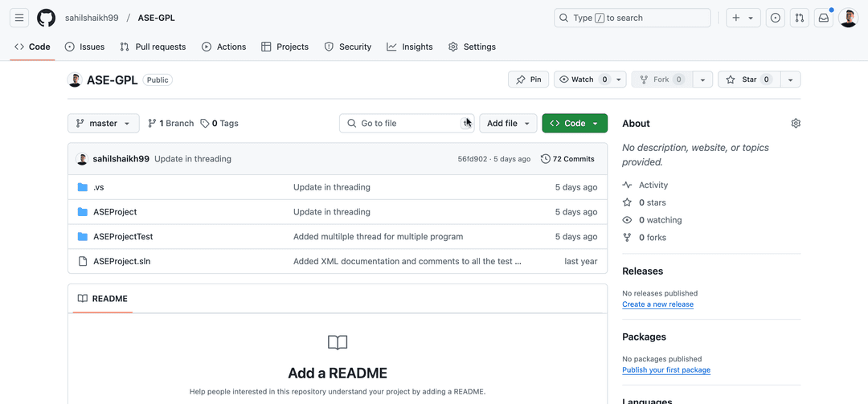The height and width of the screenshot is (404, 868).
Task: Open the create new plus dropdown
Action: coord(743,18)
